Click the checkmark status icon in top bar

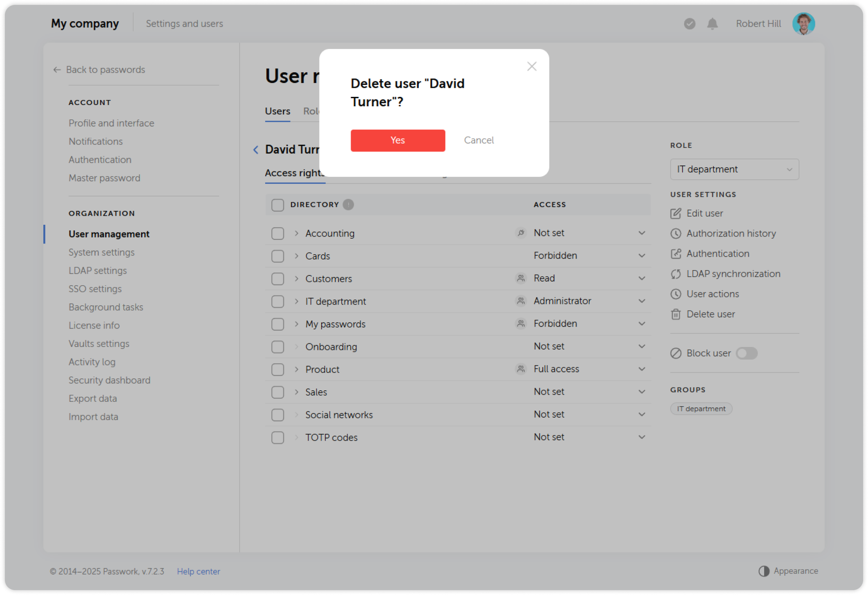pos(689,24)
